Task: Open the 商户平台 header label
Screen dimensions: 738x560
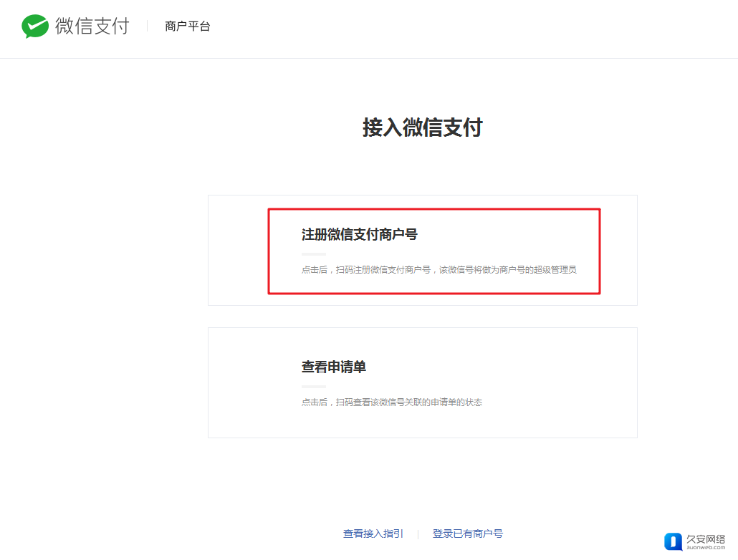Action: point(187,26)
